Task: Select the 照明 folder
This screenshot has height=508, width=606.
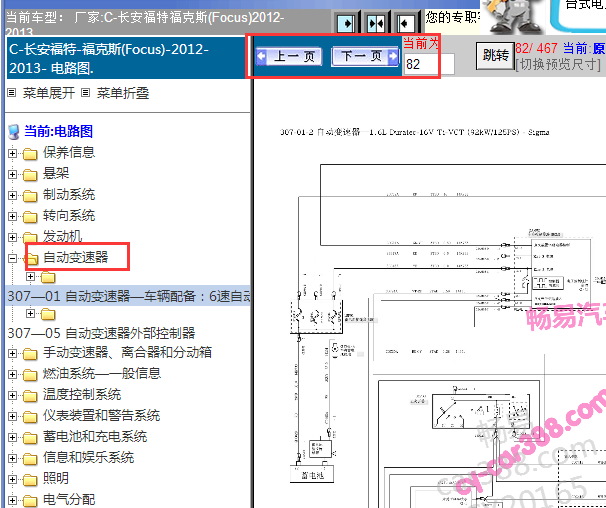Action: click(x=56, y=479)
